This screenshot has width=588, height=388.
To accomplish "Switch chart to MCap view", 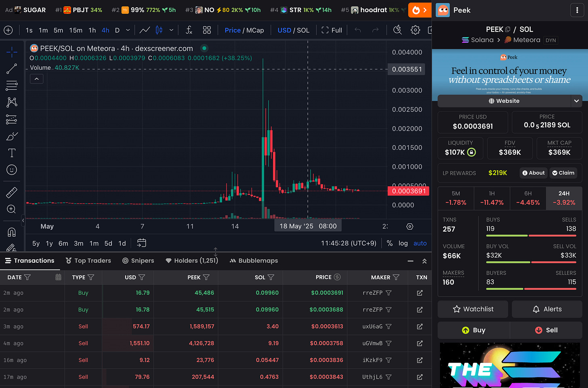I will [255, 30].
